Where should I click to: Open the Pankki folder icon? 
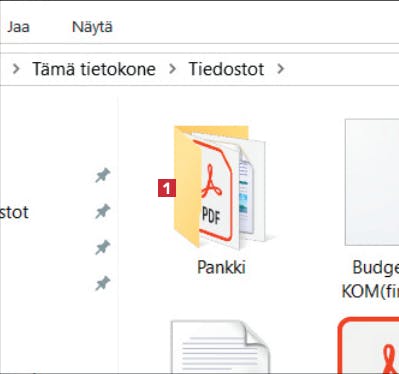[219, 187]
